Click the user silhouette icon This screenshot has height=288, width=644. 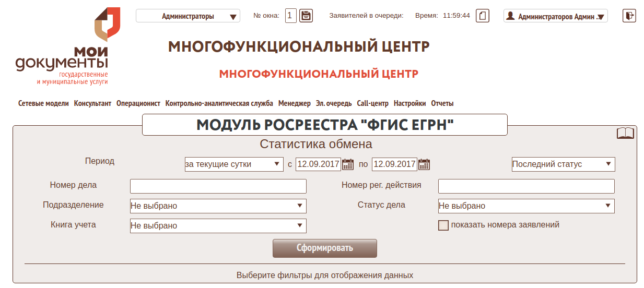tap(511, 16)
